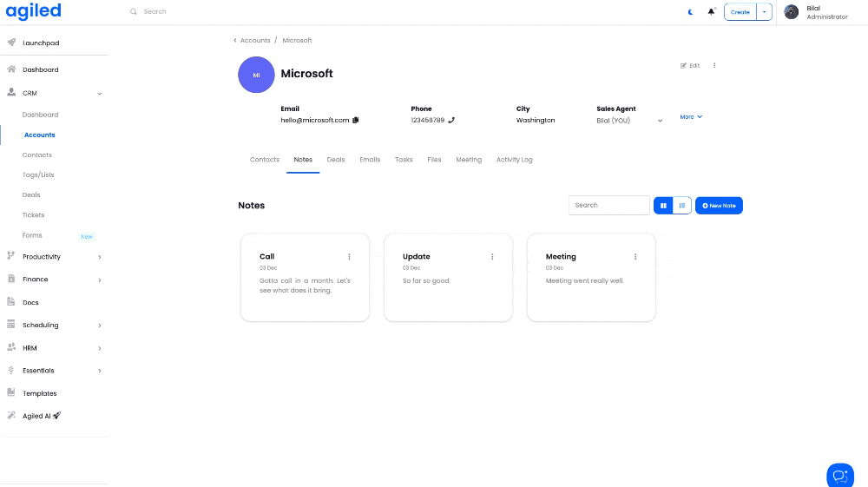Go back to Accounts via breadcrumb
The image size is (868, 487).
point(254,41)
